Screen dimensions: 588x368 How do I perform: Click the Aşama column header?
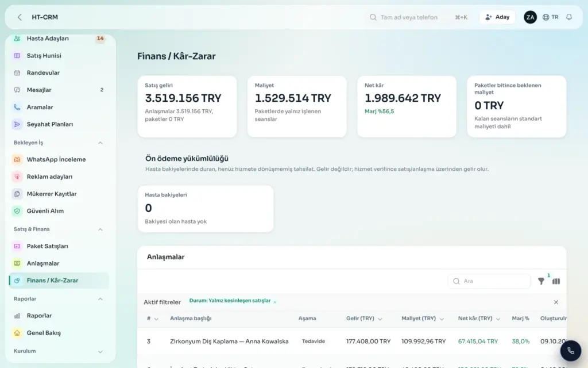click(307, 319)
